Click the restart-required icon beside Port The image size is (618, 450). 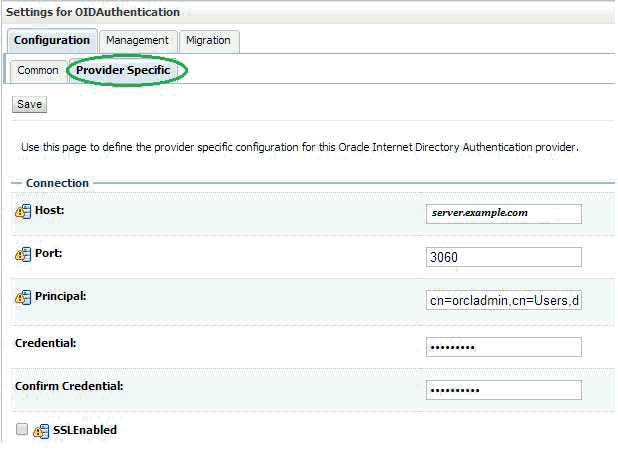coord(23,254)
